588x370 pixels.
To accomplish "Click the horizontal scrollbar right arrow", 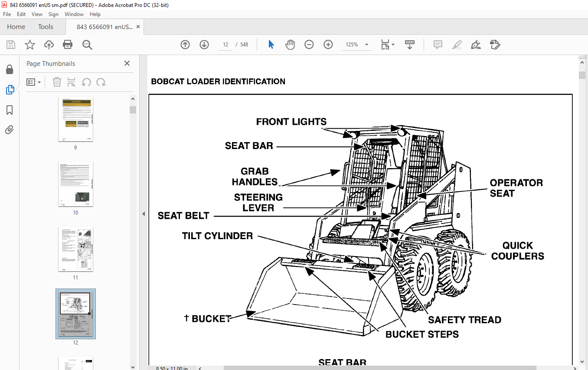I will point(575,368).
